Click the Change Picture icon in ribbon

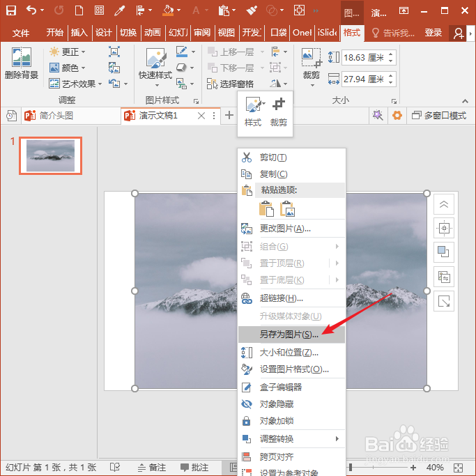coord(114,68)
